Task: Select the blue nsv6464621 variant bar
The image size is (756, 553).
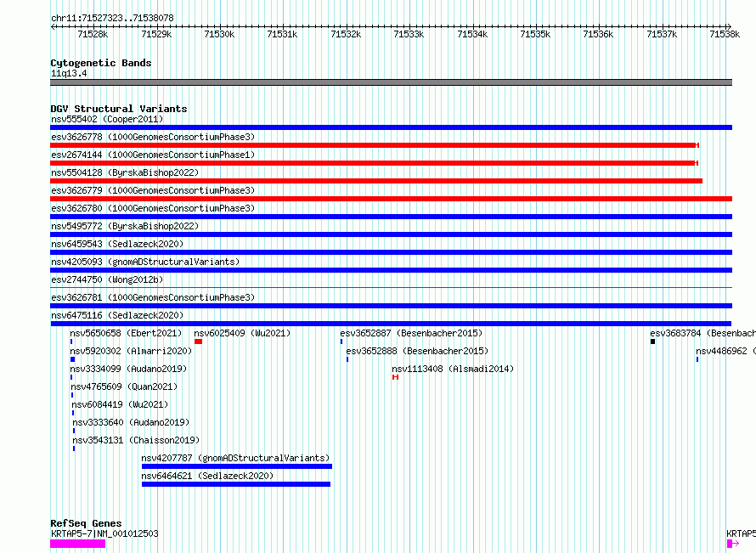Action: pos(236,484)
